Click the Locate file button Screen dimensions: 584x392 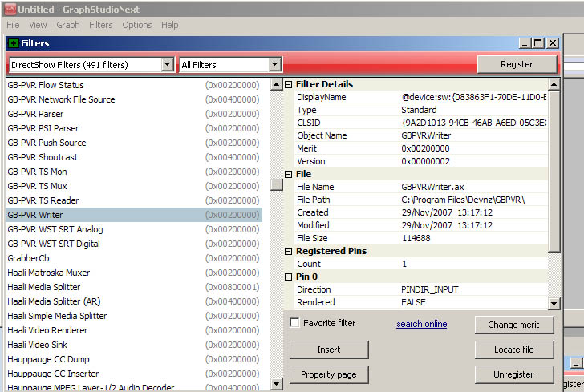[x=513, y=350]
